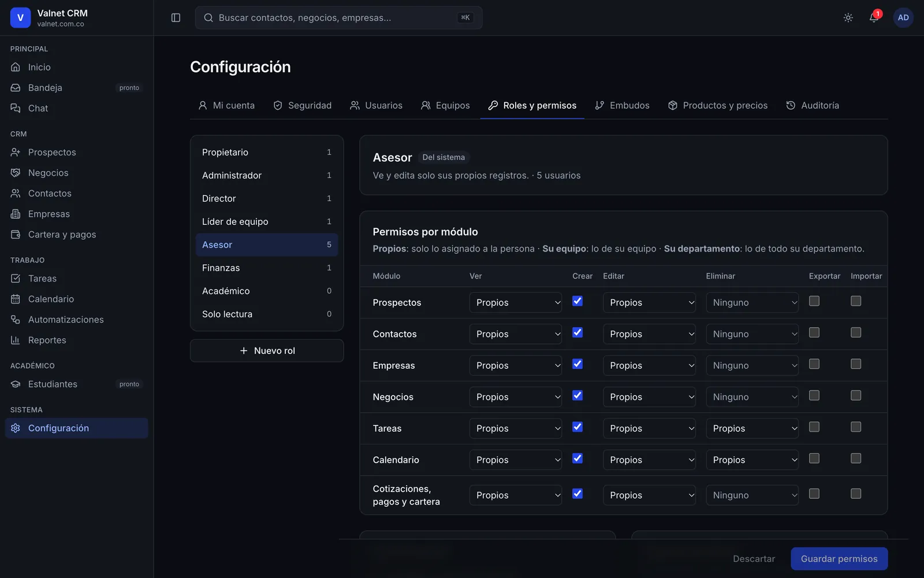
Task: Open Editar dropdown for Contactos
Action: point(649,334)
